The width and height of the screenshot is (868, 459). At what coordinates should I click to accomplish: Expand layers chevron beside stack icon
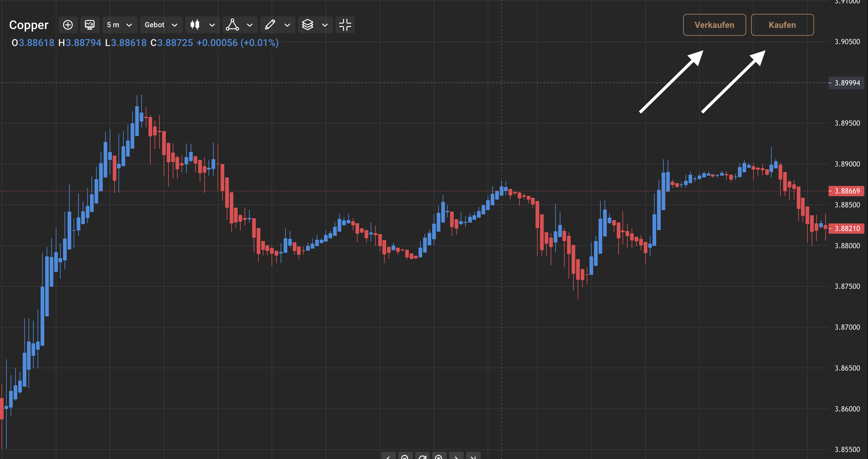(x=325, y=25)
